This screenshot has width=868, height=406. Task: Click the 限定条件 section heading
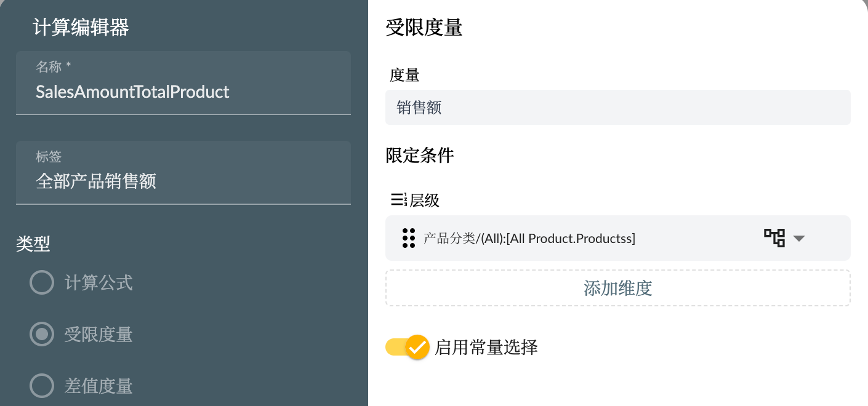[419, 156]
